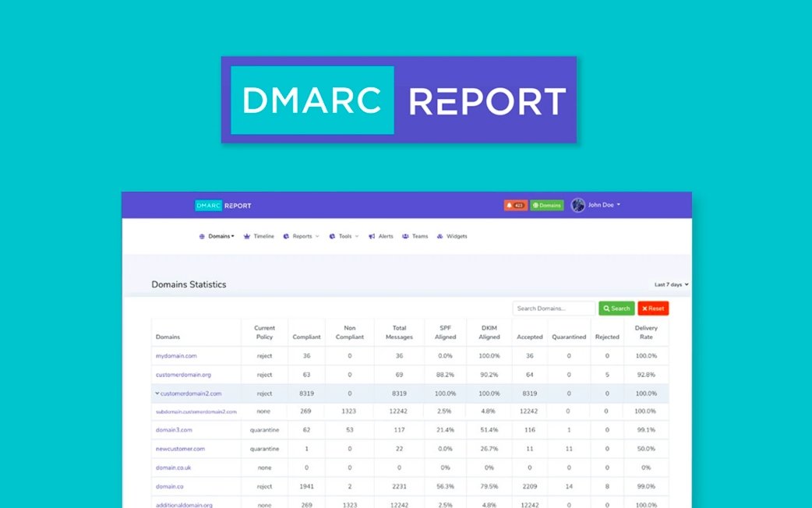Click the Domains column header
This screenshot has width=812, height=508.
(x=168, y=337)
